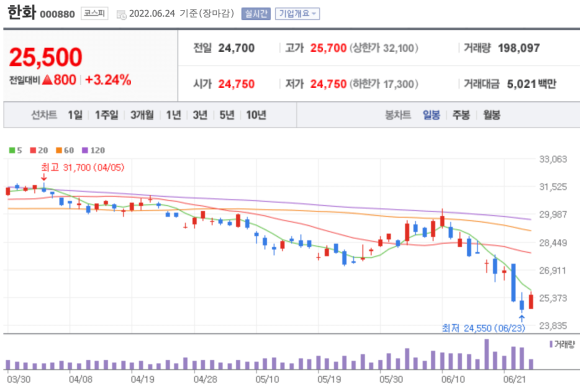Select the 3개월 line chart tab

142,115
